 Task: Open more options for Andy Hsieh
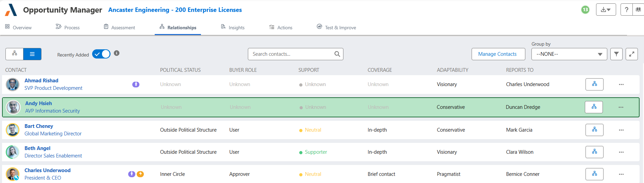(621, 107)
